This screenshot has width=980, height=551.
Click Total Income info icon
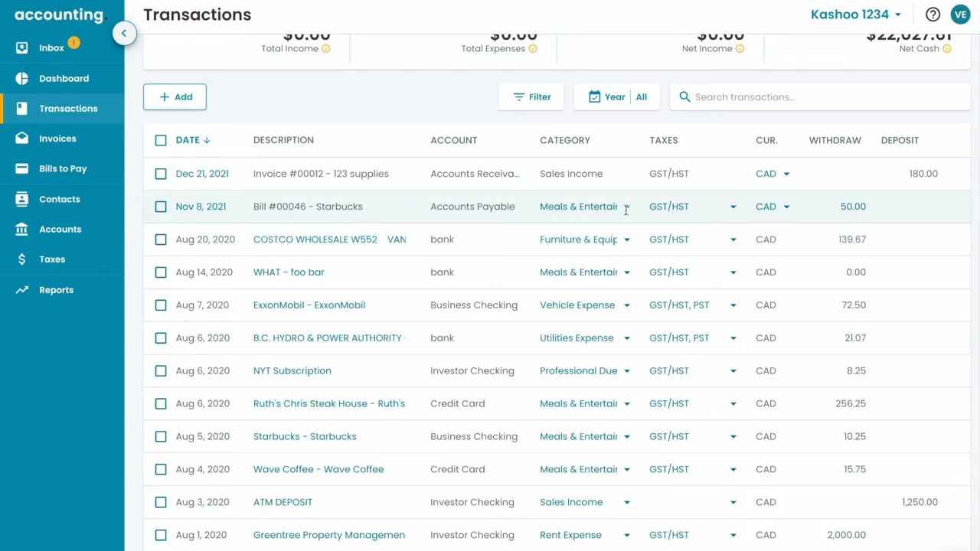tap(326, 49)
